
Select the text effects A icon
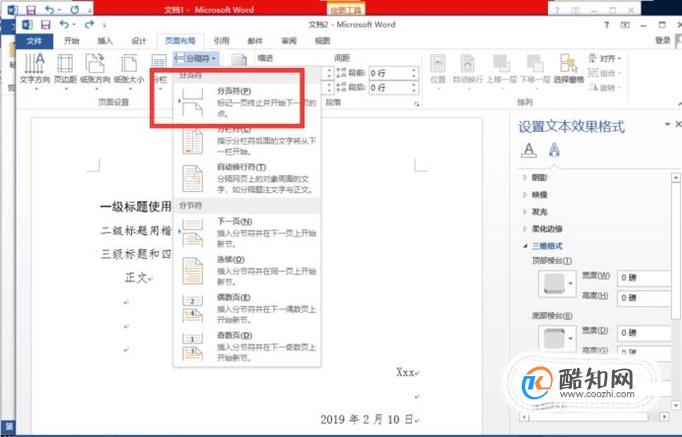point(554,150)
